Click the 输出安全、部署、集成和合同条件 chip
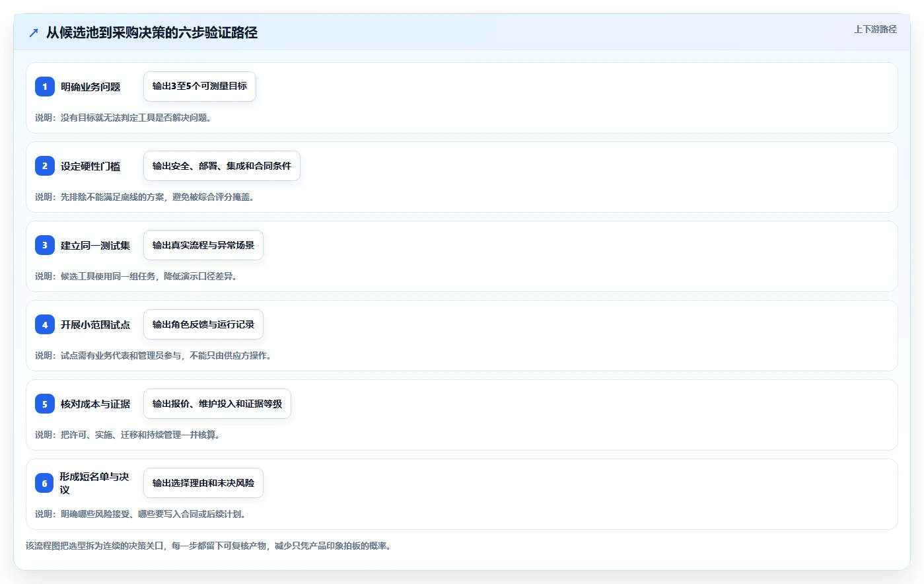This screenshot has height=584, width=924. tap(222, 166)
